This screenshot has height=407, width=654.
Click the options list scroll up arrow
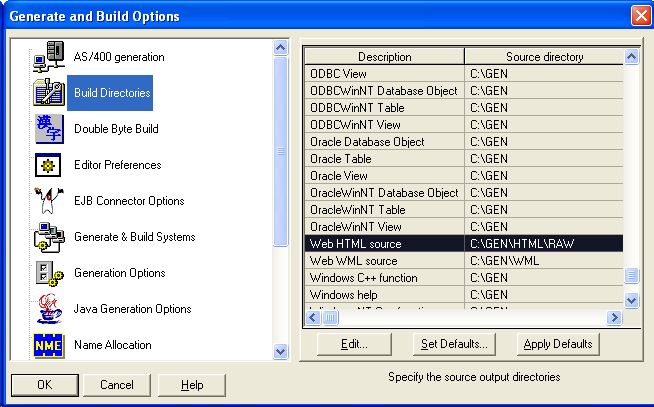(280, 48)
